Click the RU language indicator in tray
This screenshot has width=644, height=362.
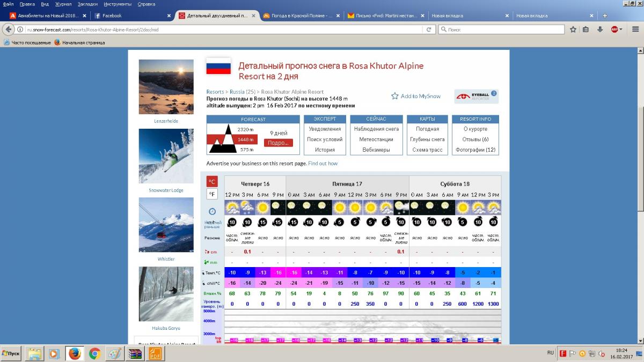click(x=550, y=353)
